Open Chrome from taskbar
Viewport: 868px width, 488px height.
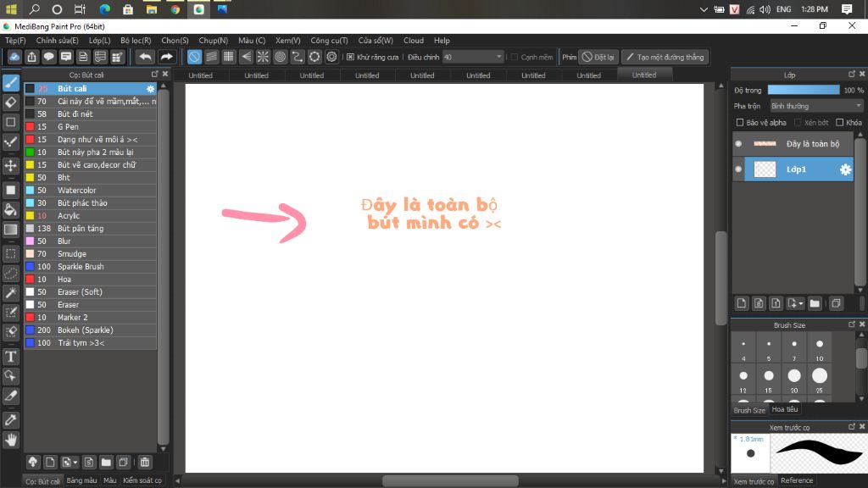coord(175,9)
